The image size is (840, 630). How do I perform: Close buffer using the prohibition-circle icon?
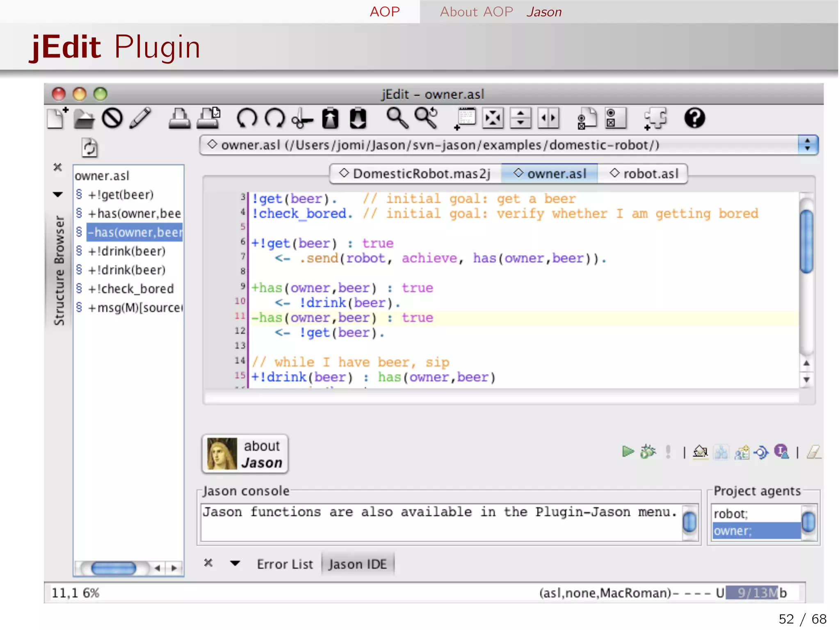click(x=112, y=119)
